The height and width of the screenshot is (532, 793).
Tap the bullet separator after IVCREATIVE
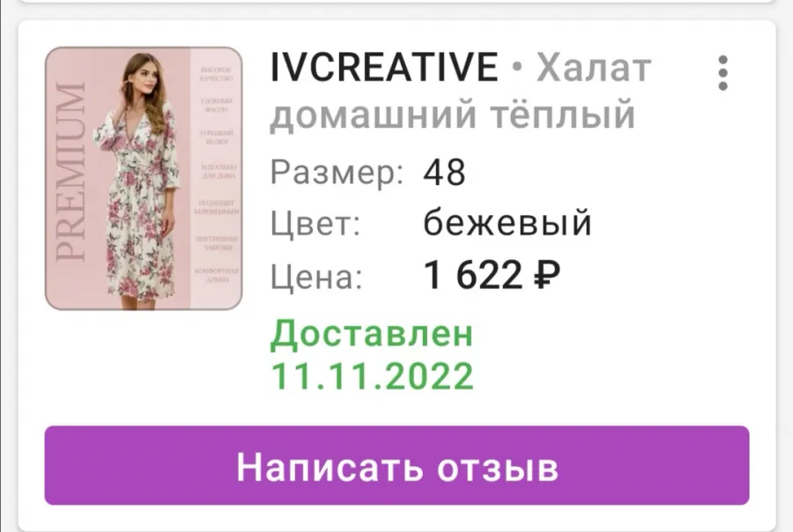pos(517,68)
